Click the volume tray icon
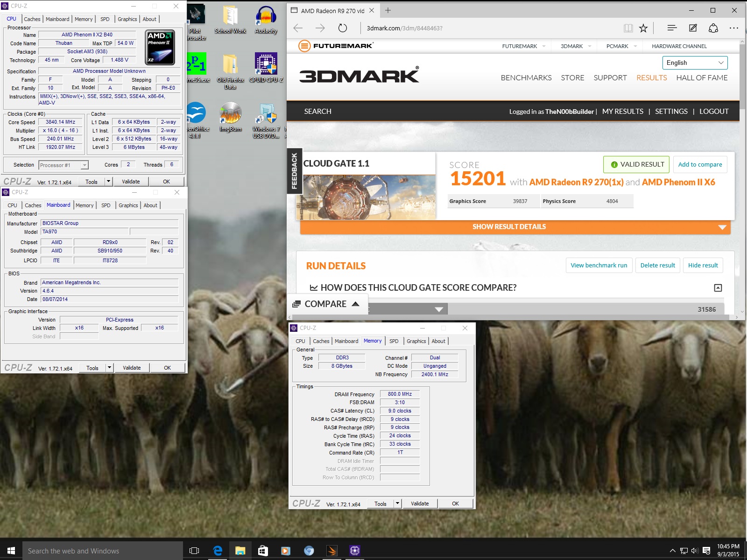Screen dimensions: 747x560 (x=695, y=551)
